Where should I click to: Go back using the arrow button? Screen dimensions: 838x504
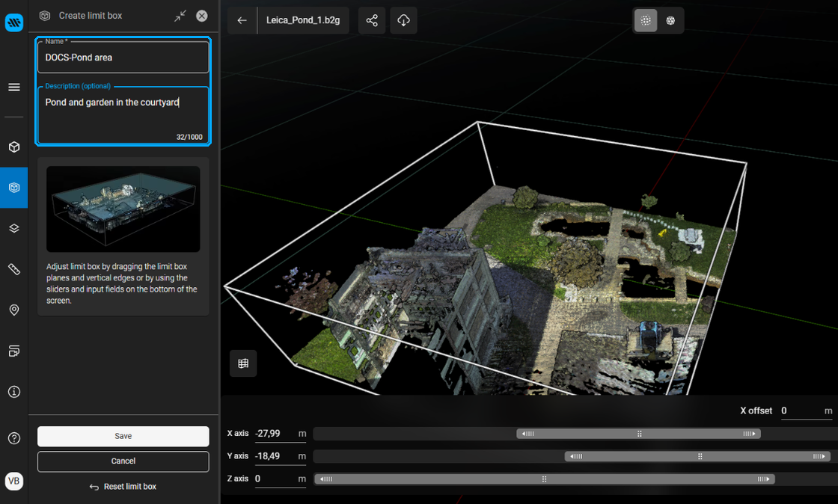pyautogui.click(x=242, y=20)
